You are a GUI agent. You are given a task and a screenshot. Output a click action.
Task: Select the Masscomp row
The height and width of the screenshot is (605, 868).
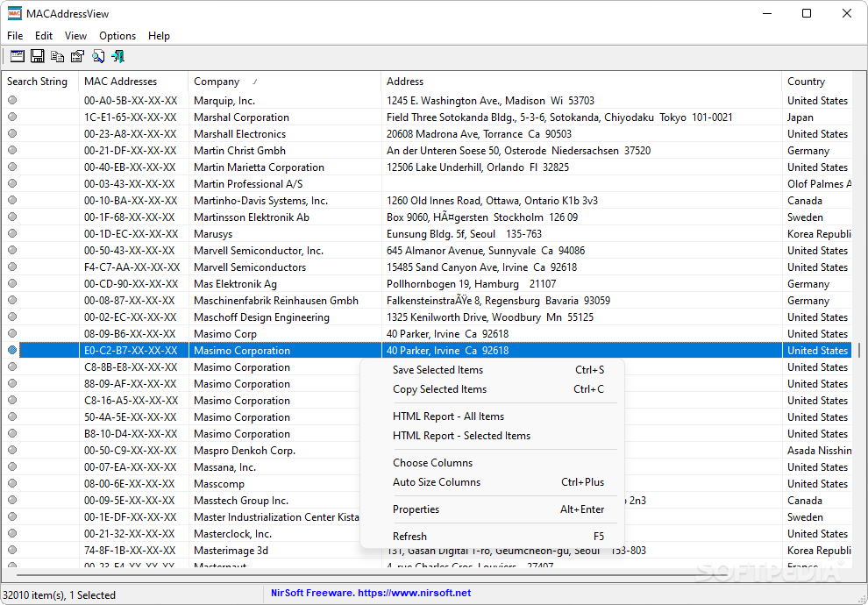click(x=427, y=483)
